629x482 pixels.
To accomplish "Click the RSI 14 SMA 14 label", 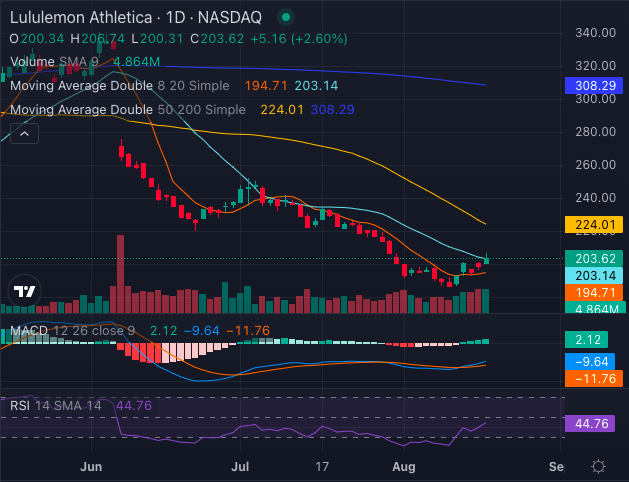I will [x=53, y=406].
